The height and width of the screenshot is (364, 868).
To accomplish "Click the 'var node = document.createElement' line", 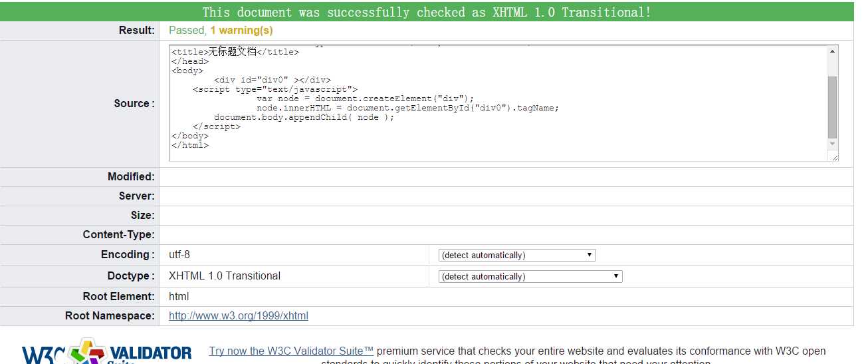I will pos(366,98).
